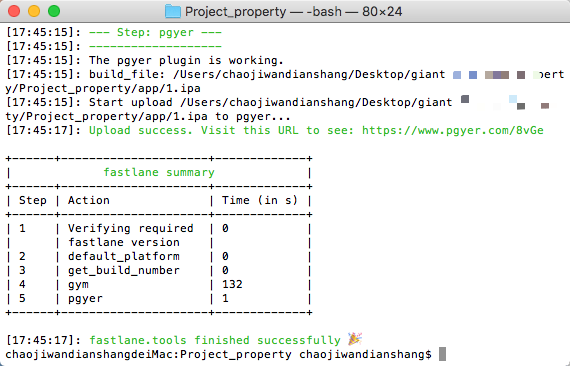570x366 pixels.
Task: Click the 'Time (in s)' column header
Action: 260,200
